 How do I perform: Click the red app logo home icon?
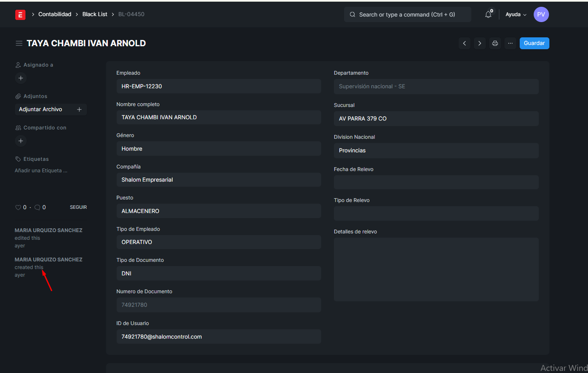point(20,15)
